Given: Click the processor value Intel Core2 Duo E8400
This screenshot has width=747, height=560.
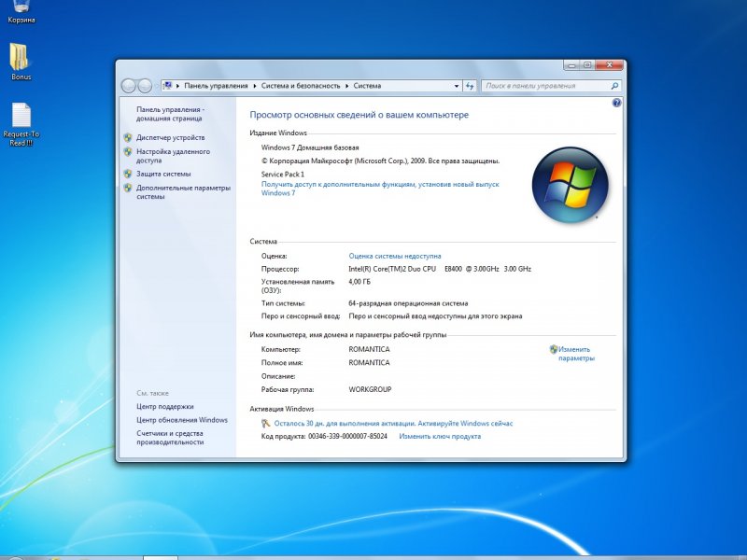Looking at the screenshot, I should click(440, 269).
